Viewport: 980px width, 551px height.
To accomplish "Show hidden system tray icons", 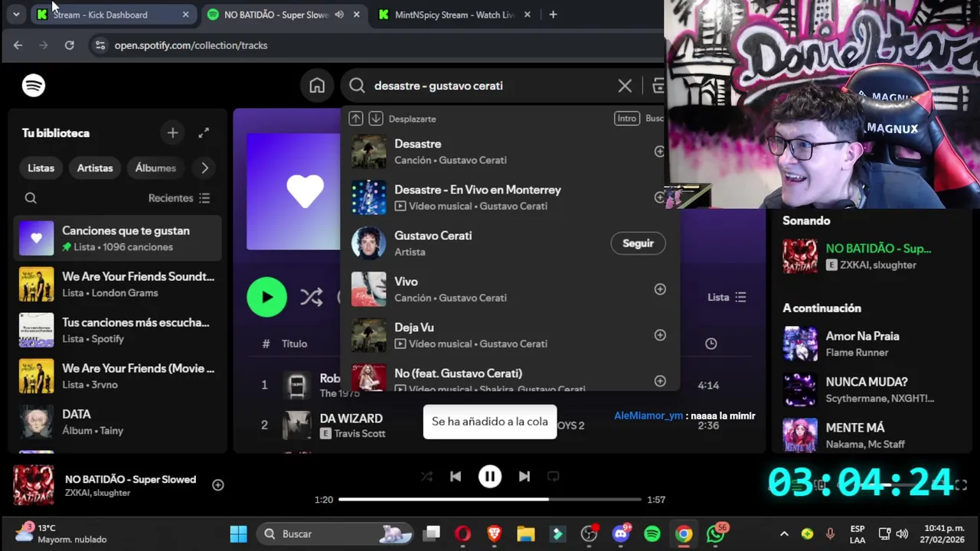I will [784, 534].
